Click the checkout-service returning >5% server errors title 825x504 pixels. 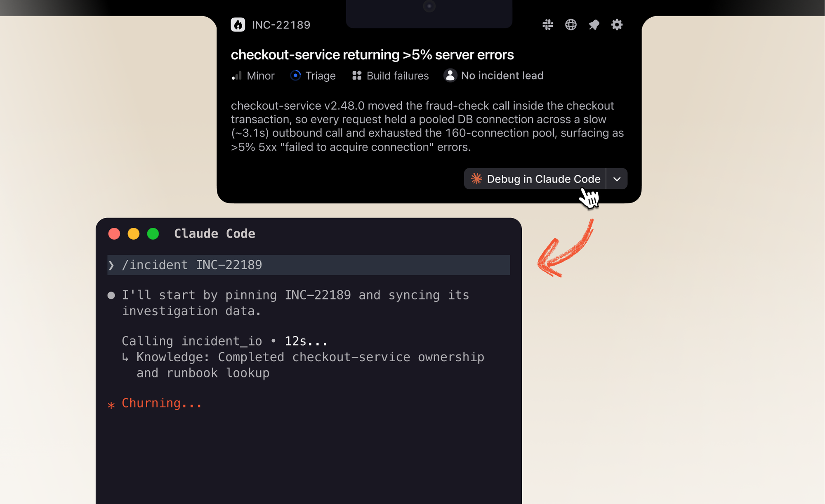tap(372, 54)
